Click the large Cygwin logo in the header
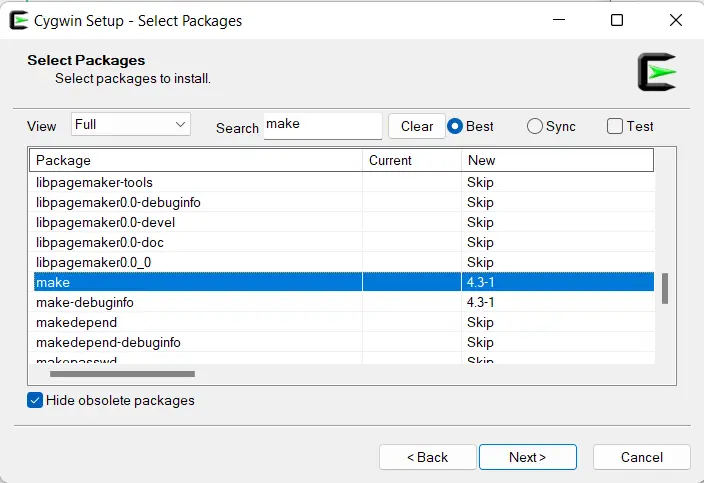This screenshot has width=704, height=483. pyautogui.click(x=657, y=72)
